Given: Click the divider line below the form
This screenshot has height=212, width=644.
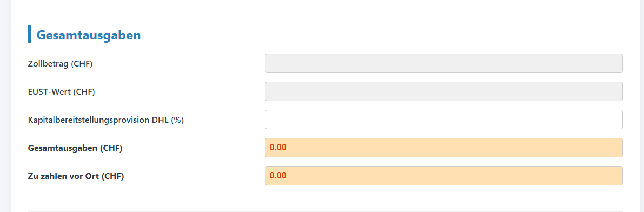Looking at the screenshot, I should (326, 211).
